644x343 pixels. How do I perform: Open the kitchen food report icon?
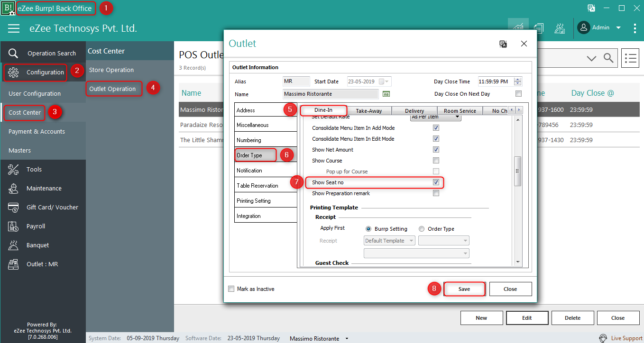[560, 28]
